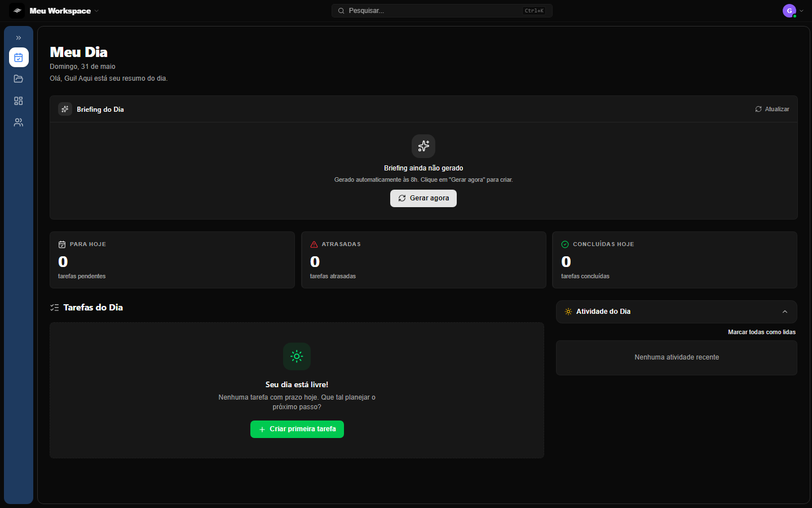Click 'Domingo, 31 de maio' date text
Viewport: 812px width, 508px height.
coord(82,67)
